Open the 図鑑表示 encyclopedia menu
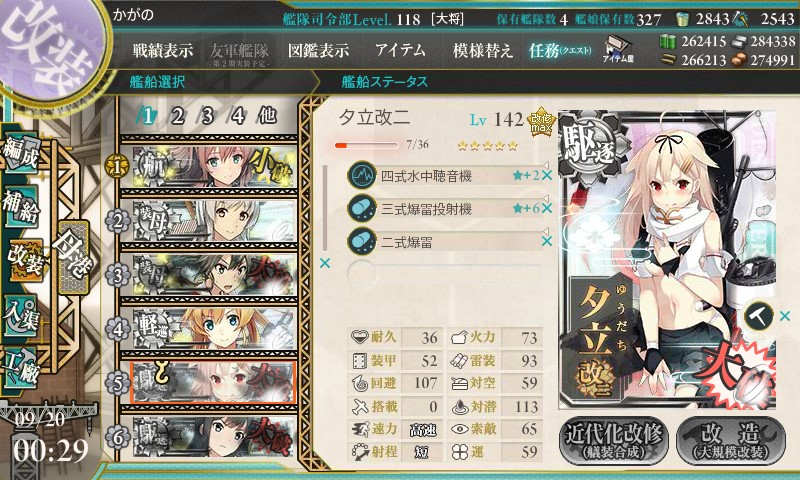This screenshot has height=480, width=800. [319, 50]
